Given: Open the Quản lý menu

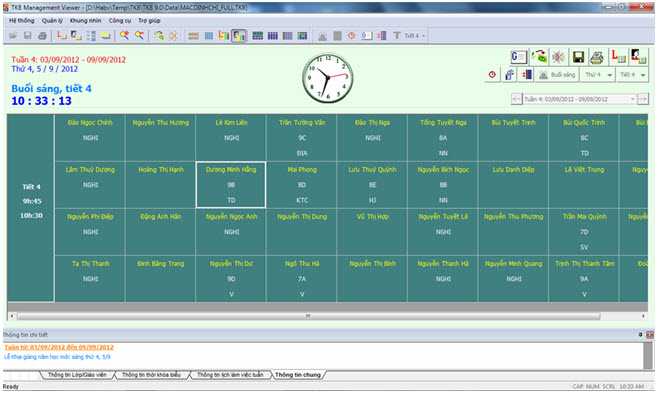Looking at the screenshot, I should [52, 21].
